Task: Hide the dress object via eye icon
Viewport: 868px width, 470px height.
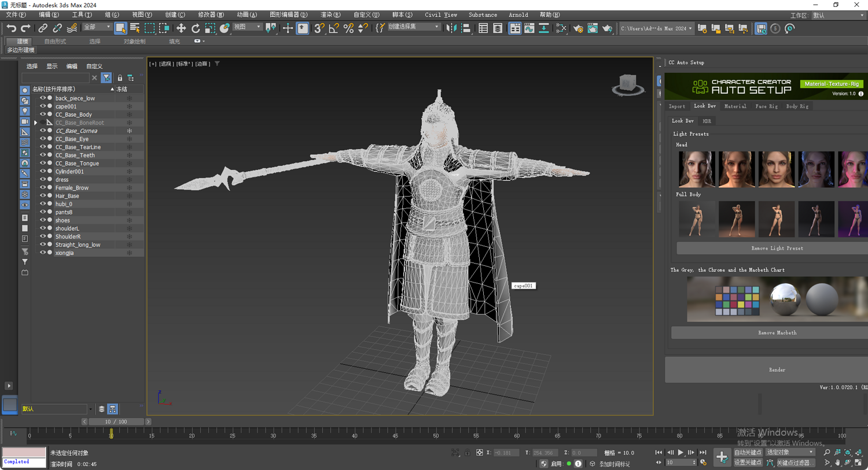Action: 42,180
